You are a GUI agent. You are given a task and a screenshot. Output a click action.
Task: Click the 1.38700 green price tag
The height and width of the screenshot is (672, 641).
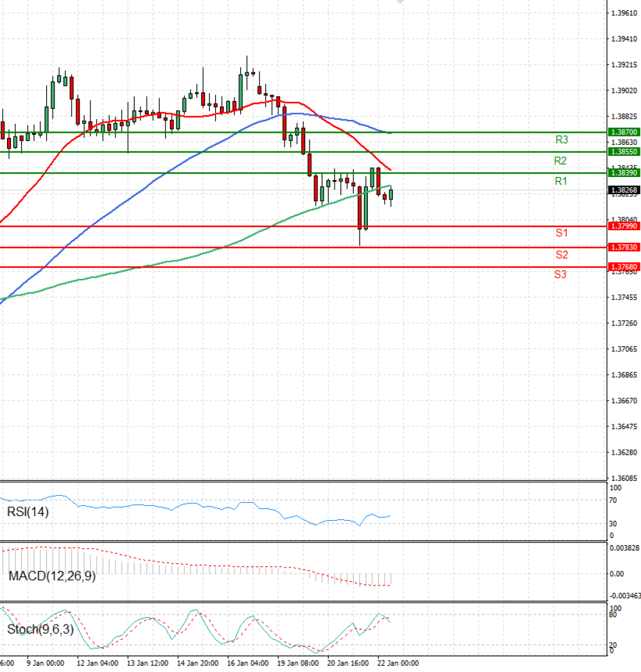click(623, 131)
